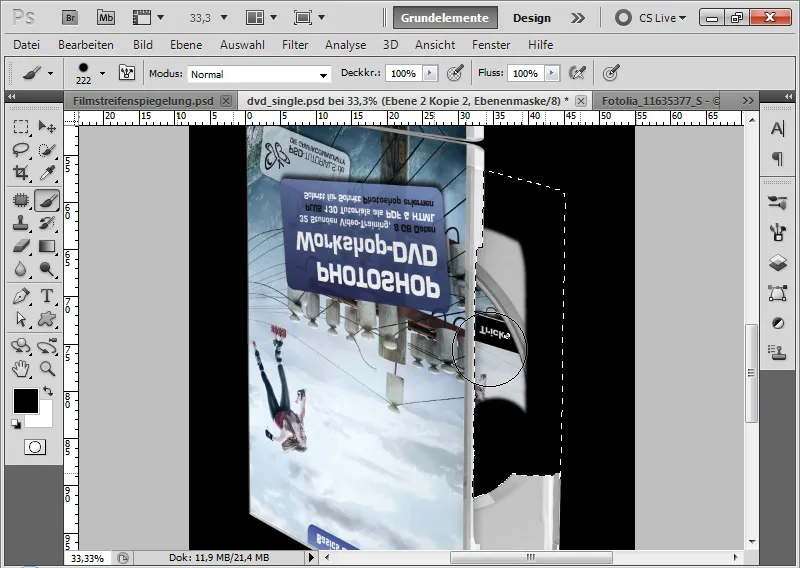Select the Dodge tool
Viewport: 800px width, 568px height.
tap(47, 269)
